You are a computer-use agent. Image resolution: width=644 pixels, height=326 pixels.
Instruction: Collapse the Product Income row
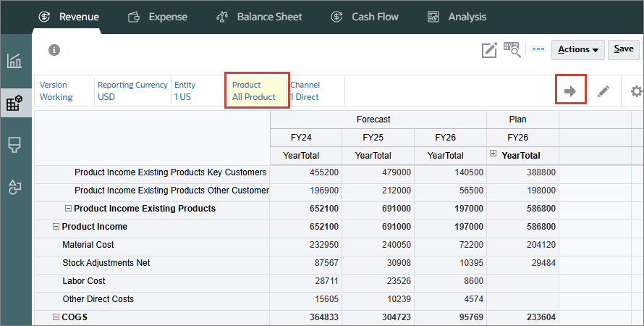click(56, 227)
